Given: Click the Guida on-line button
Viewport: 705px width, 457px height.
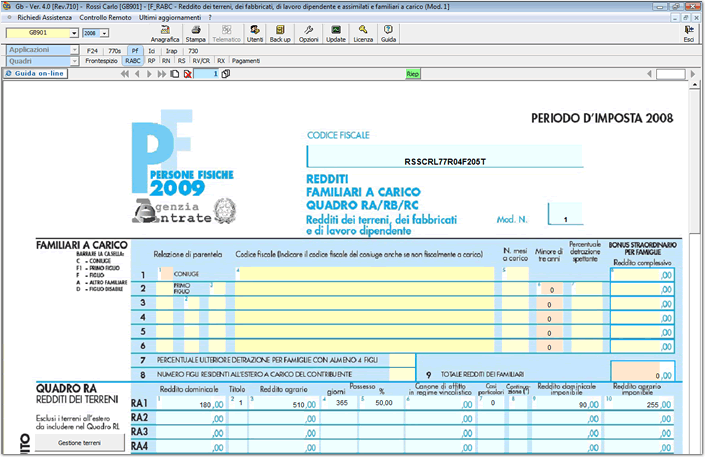Looking at the screenshot, I should 40,74.
